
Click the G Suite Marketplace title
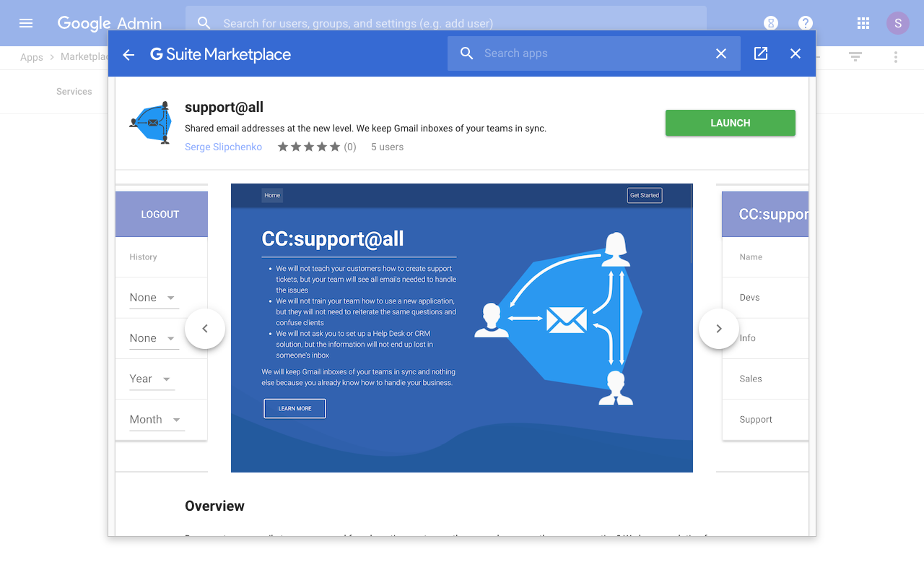(221, 54)
